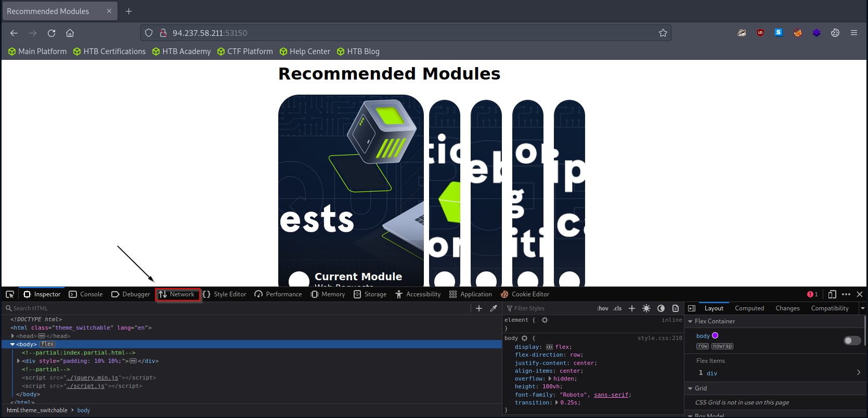The image size is (868, 418).
Task: Collapse the Flex Container section
Action: coord(690,321)
